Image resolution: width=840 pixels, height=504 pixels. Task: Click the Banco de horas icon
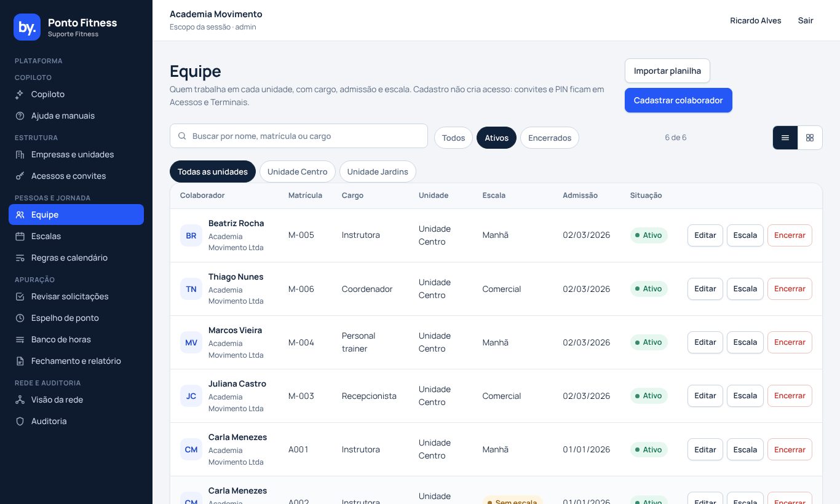tap(20, 339)
